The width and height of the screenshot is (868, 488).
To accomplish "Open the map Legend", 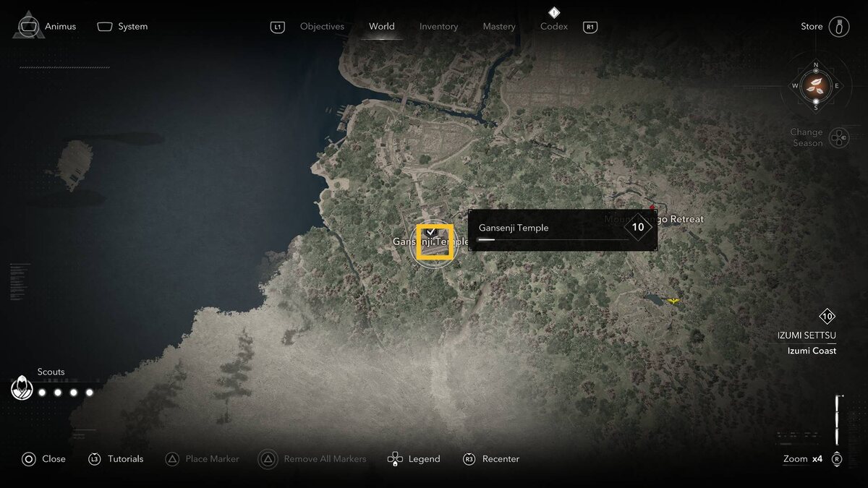I will pyautogui.click(x=425, y=459).
